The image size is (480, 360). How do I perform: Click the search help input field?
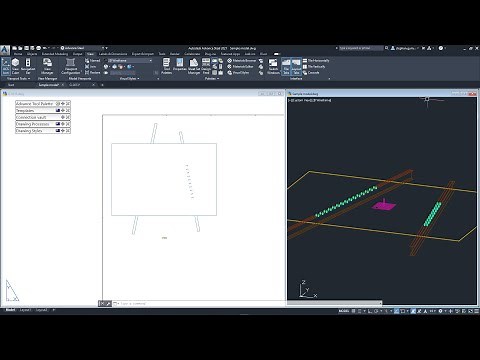(361, 48)
